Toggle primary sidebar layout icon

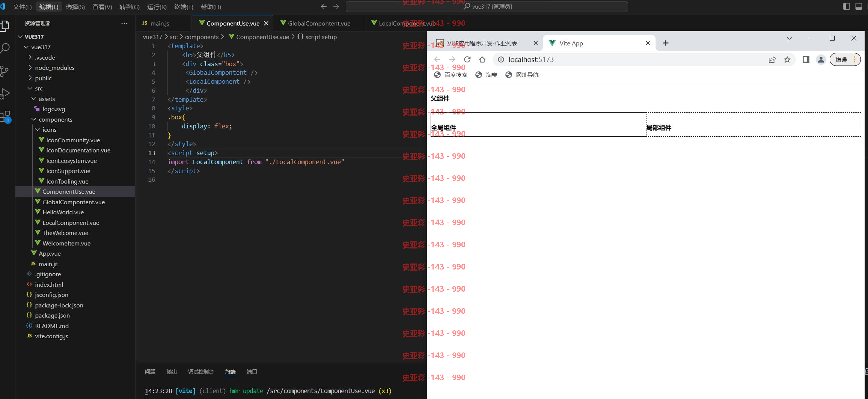[x=846, y=6]
